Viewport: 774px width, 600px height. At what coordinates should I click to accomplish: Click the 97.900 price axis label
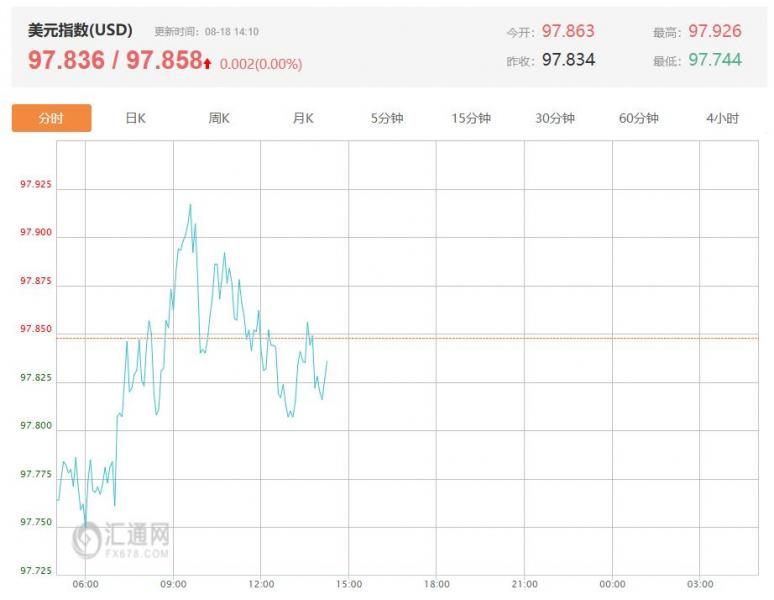36,233
